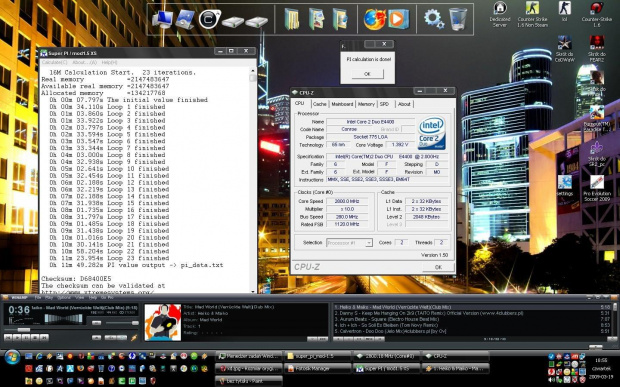Open the Calculate menu in Super PI
The image size is (620, 387).
click(55, 62)
